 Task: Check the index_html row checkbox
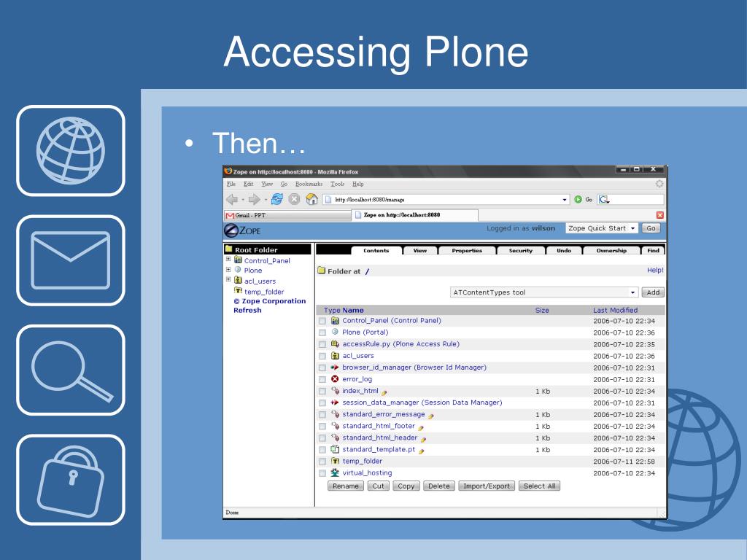pos(322,391)
